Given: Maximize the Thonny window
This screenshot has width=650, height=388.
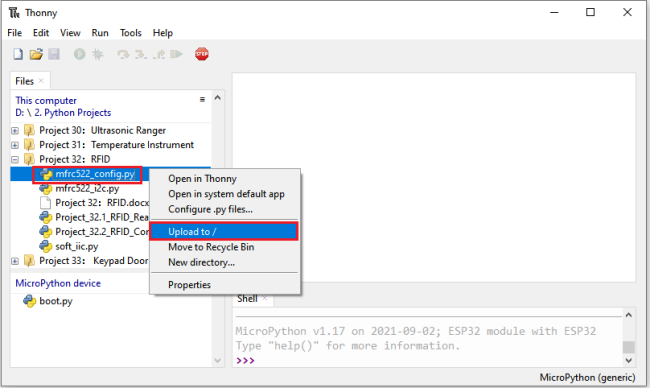Looking at the screenshot, I should click(x=590, y=12).
